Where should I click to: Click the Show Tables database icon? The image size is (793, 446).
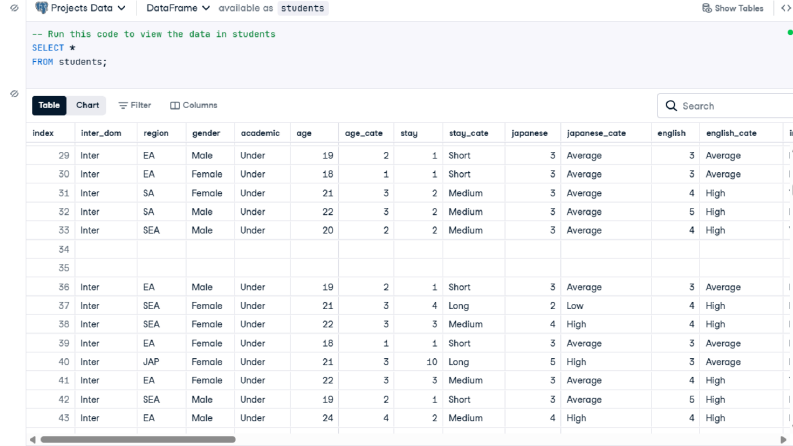pyautogui.click(x=707, y=8)
